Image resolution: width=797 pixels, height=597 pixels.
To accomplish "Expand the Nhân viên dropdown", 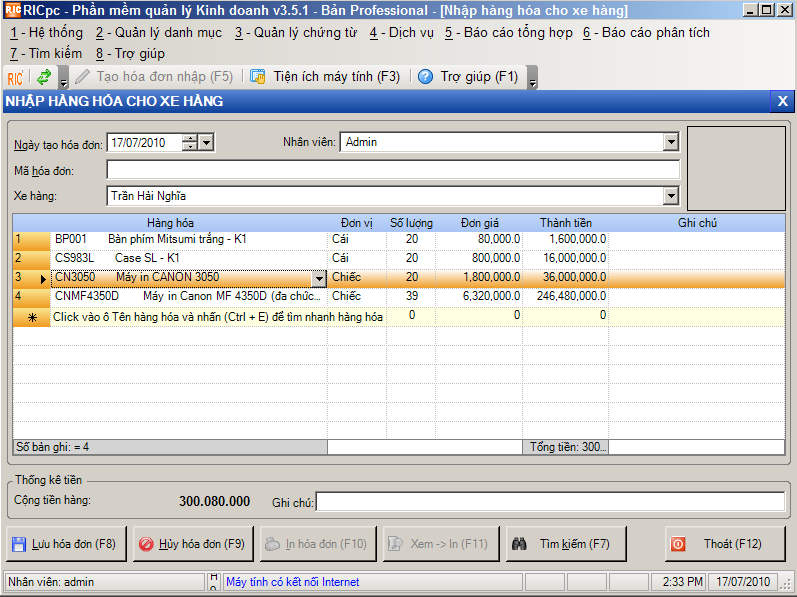I will pyautogui.click(x=671, y=142).
